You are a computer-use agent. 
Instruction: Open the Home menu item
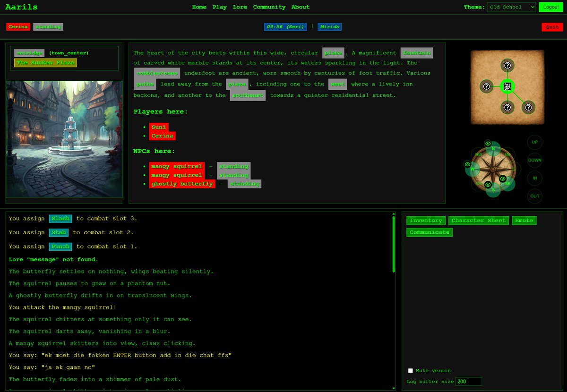point(199,7)
